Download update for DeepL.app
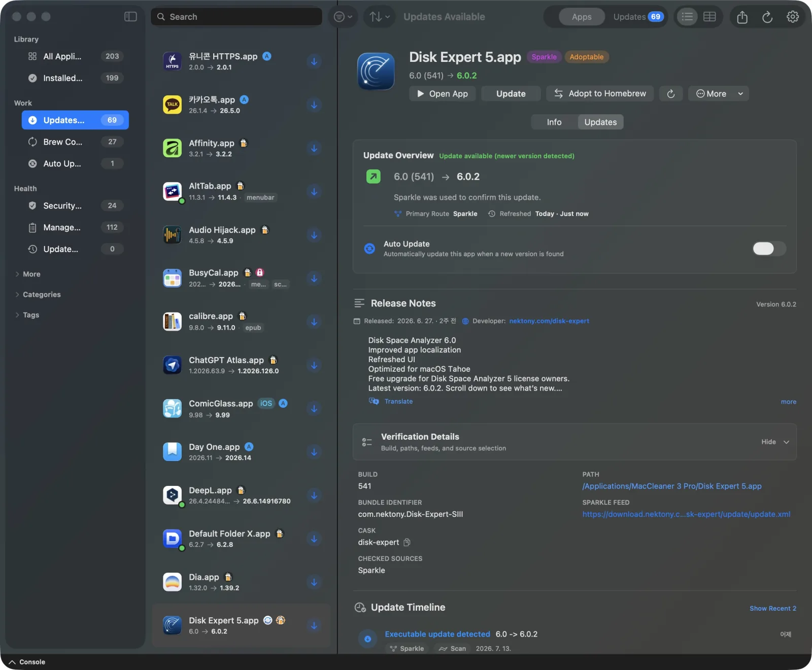Screen dimensions: 812x670 pos(314,495)
